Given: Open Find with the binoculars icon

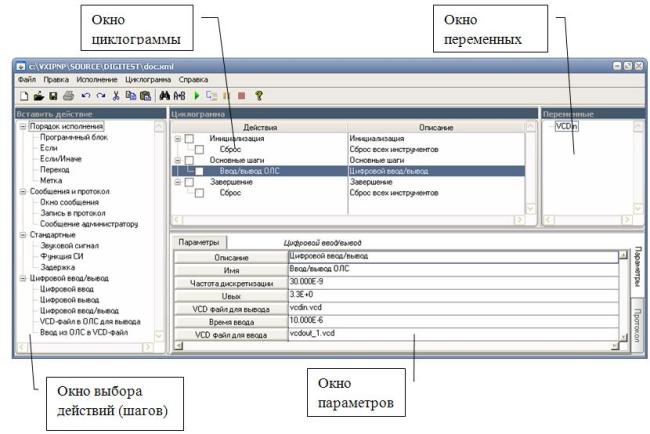Looking at the screenshot, I should (165, 96).
